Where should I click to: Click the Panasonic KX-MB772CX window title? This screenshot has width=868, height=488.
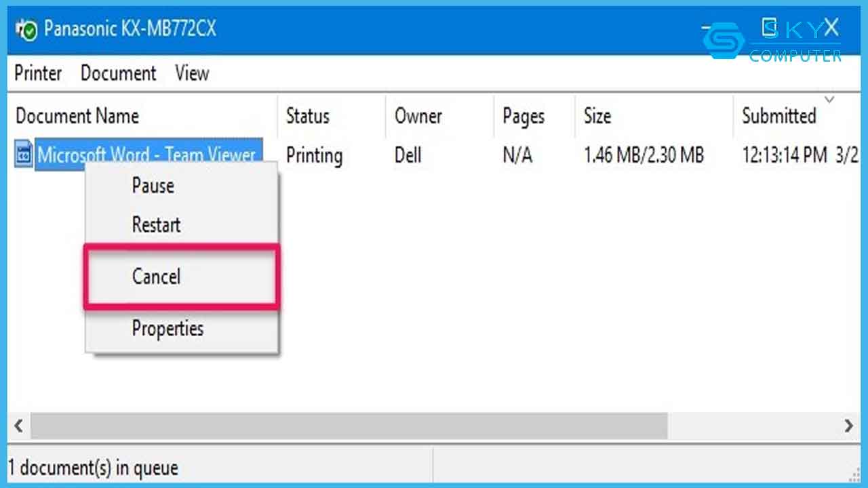130,28
